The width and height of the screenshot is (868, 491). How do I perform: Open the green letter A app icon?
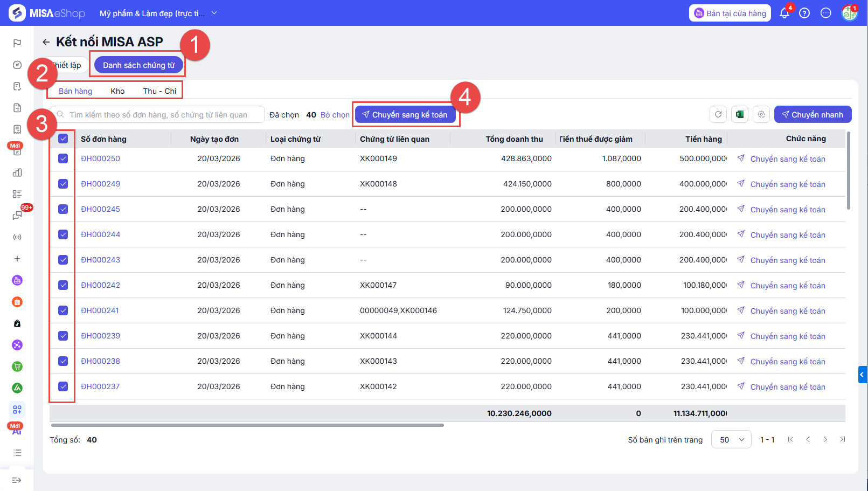coord(17,388)
